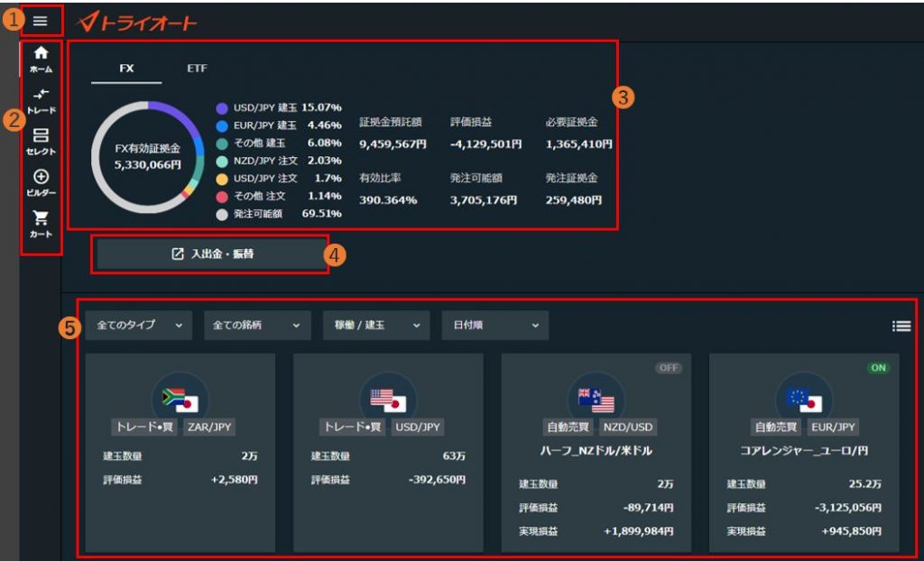Click the FX有効証拠金 donut chart

[147, 157]
